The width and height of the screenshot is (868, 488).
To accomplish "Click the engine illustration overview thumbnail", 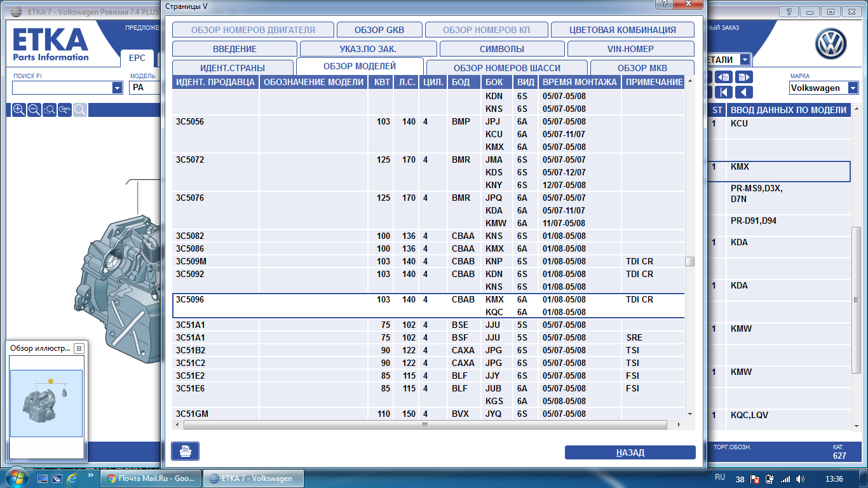I will (x=46, y=403).
